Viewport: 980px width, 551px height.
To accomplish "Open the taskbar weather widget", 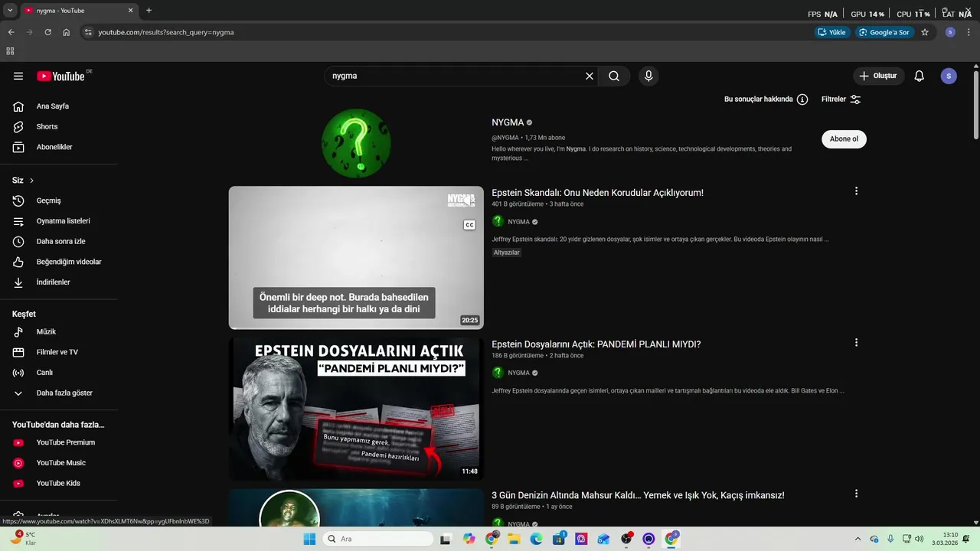I will (23, 539).
